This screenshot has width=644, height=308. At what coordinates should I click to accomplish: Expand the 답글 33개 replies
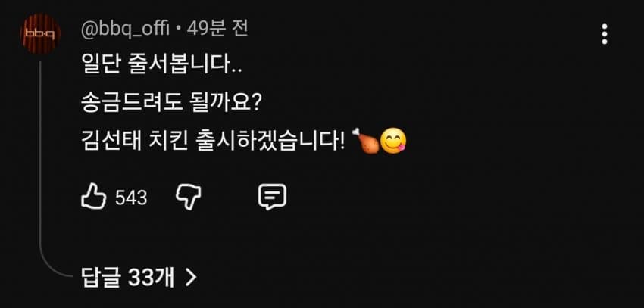(139, 278)
